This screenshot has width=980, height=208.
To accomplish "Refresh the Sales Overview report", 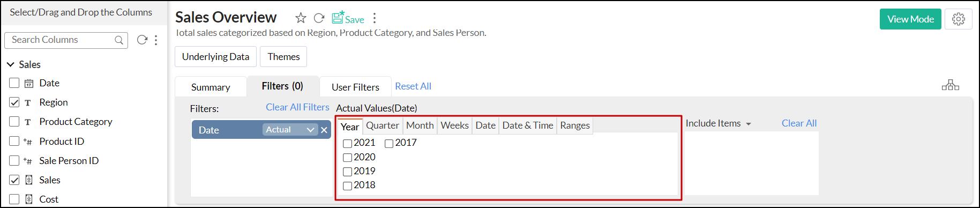I will pyautogui.click(x=319, y=18).
